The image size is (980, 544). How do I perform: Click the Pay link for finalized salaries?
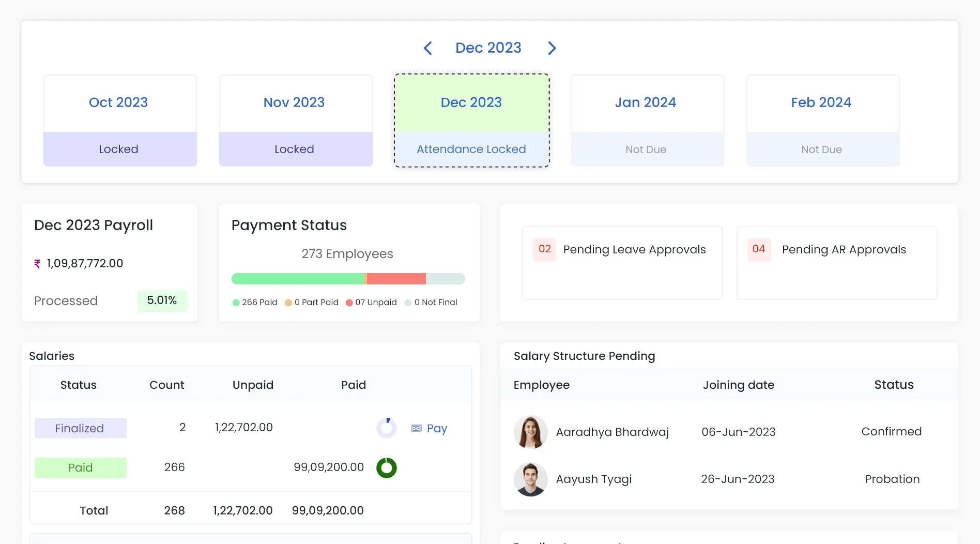[x=437, y=428]
